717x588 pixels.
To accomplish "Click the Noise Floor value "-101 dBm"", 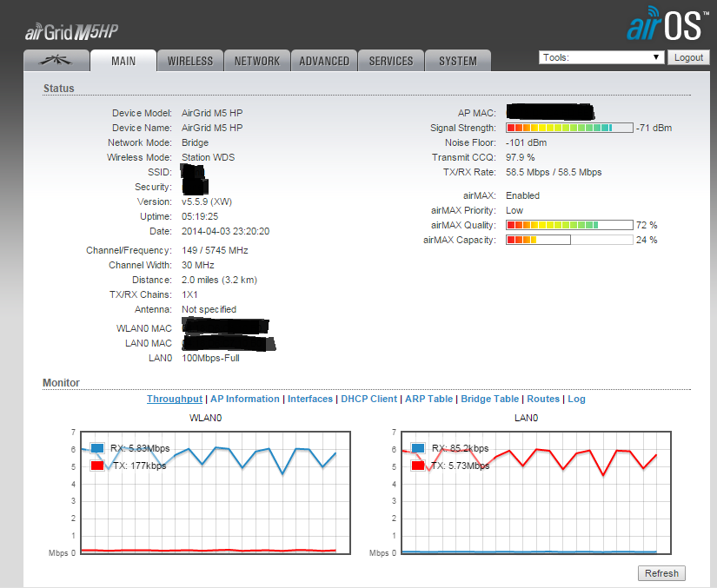I will (527, 142).
